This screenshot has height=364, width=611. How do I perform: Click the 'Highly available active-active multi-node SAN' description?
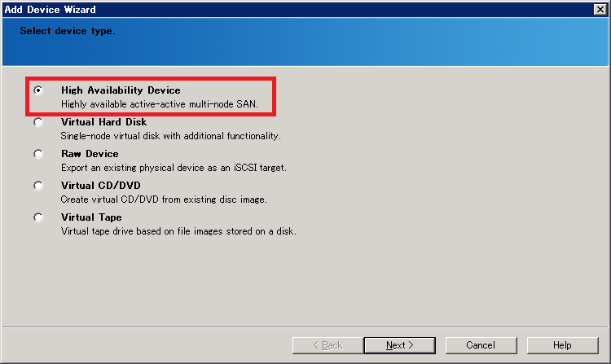(x=160, y=104)
